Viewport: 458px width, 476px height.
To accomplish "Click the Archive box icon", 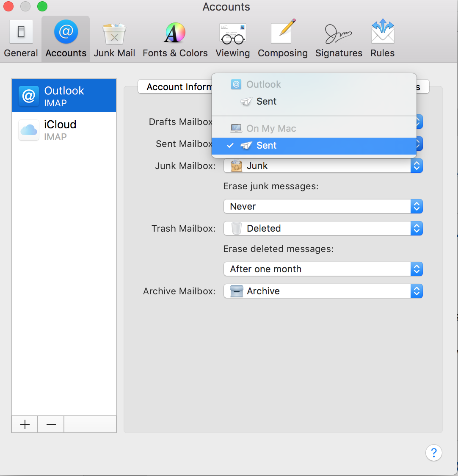I will 237,291.
